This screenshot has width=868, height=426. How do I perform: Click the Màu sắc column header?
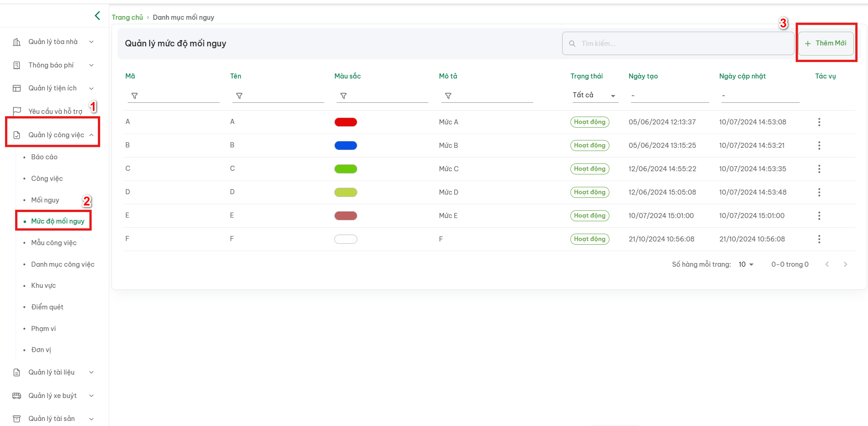pos(348,76)
